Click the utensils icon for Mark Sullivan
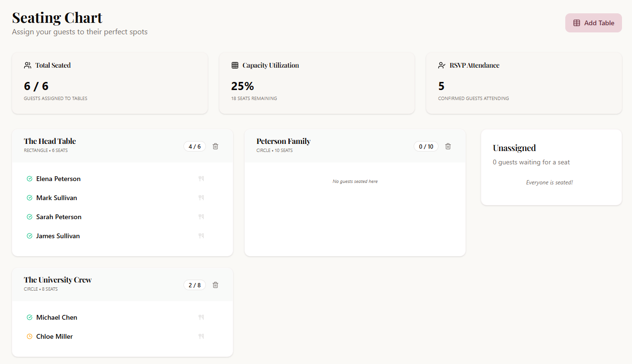The height and width of the screenshot is (364, 632). tap(201, 198)
